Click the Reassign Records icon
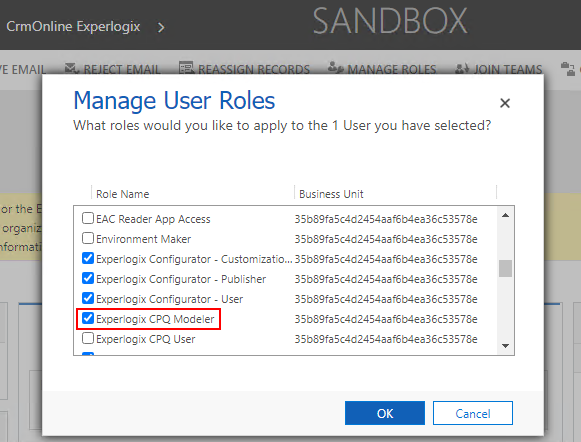Screen dimensions: 581x442 (x=186, y=68)
